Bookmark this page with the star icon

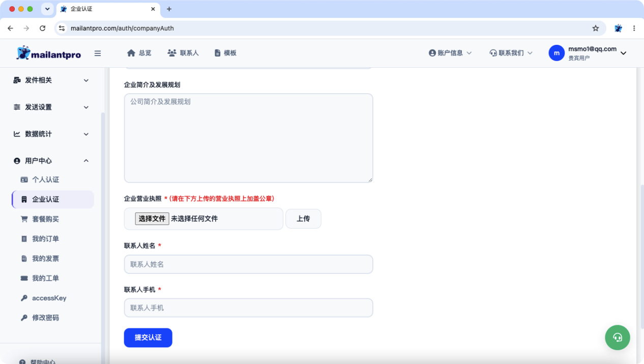click(x=596, y=29)
